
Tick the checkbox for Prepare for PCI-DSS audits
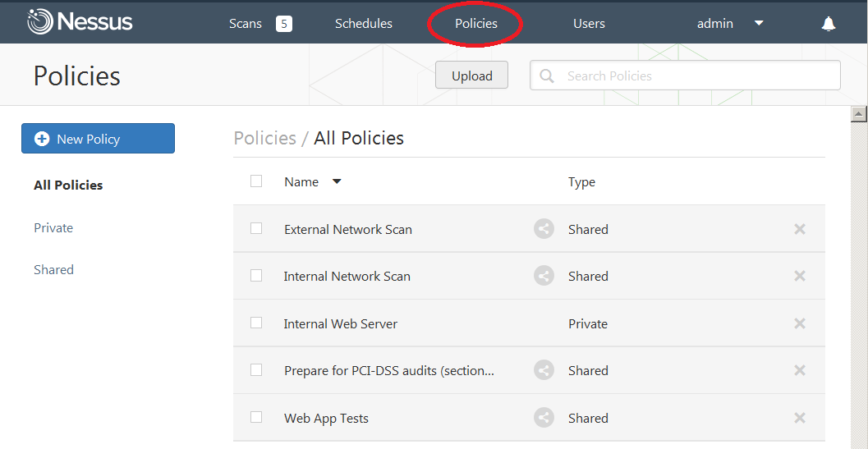tap(255, 369)
